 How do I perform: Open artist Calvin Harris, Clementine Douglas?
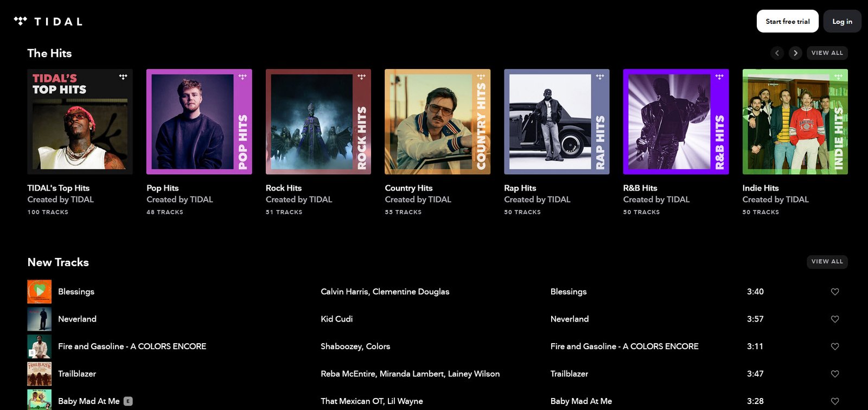tap(385, 292)
